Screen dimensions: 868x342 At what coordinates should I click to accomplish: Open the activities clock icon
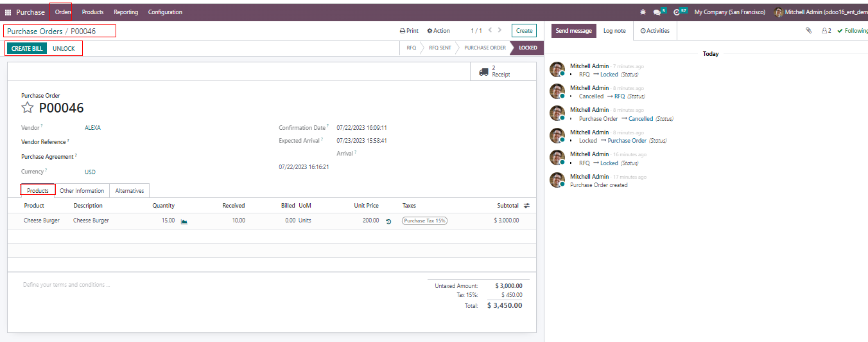(x=678, y=12)
